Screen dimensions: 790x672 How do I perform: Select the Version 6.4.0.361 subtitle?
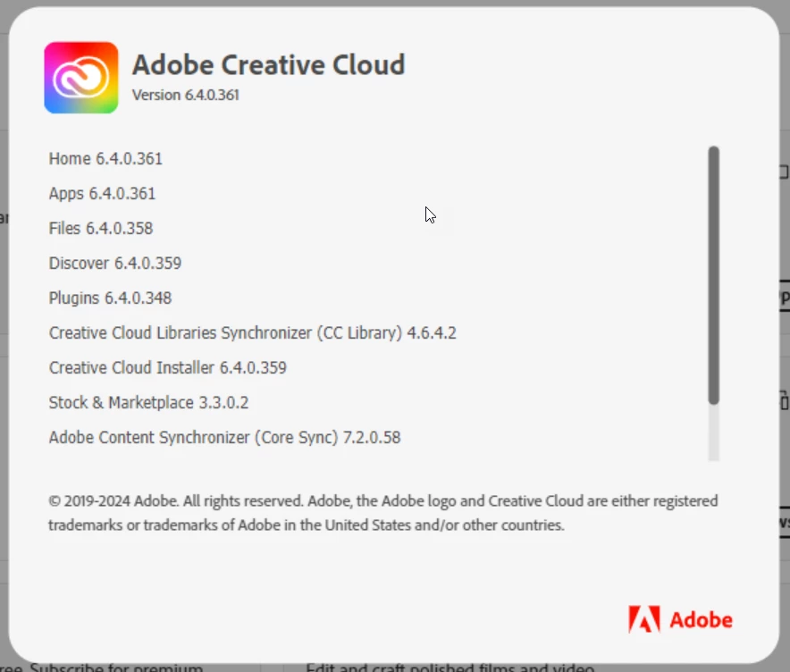click(x=185, y=95)
